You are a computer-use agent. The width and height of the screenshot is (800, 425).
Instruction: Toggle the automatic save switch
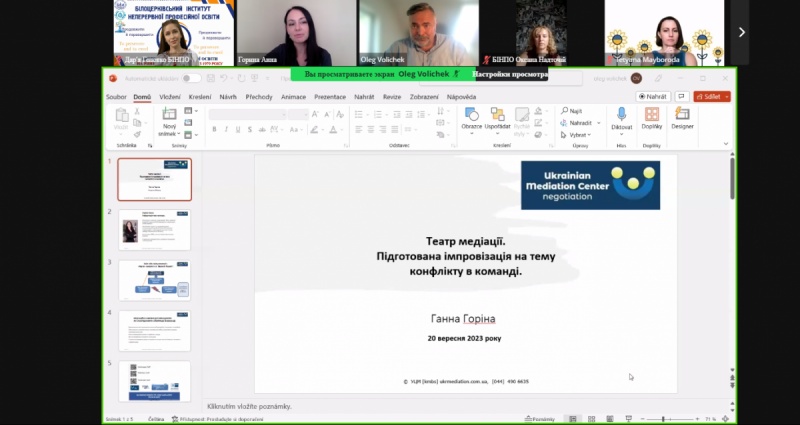[x=190, y=78]
